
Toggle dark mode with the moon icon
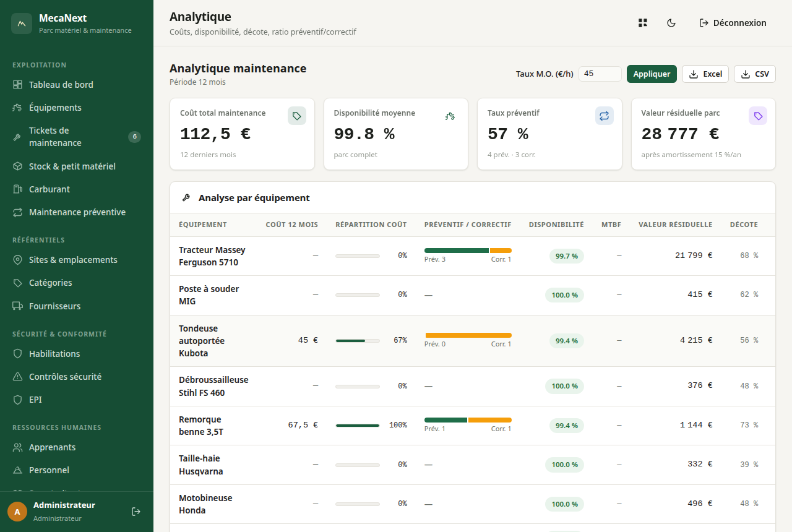(671, 23)
